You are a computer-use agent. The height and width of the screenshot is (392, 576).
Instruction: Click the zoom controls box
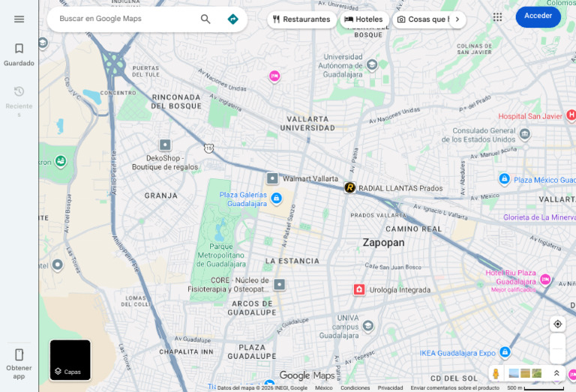point(558,349)
